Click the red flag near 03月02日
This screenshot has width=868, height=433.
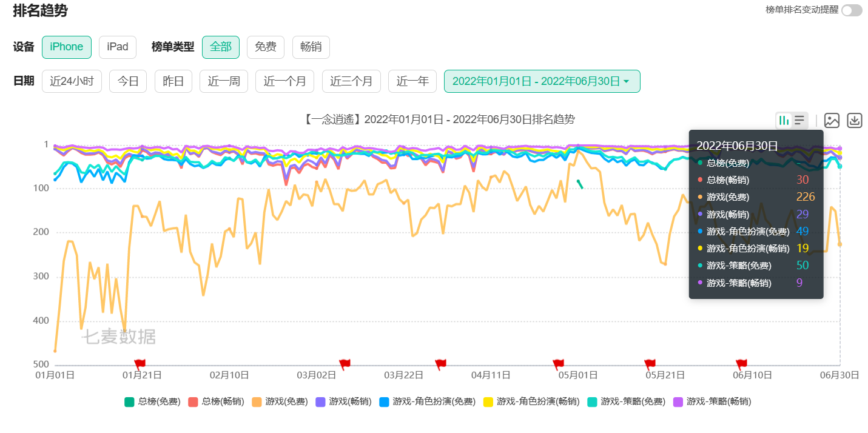click(345, 364)
